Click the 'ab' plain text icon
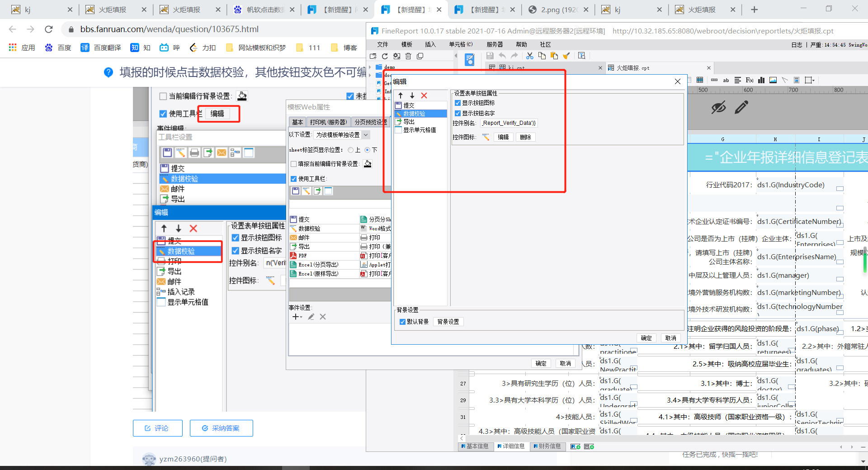Screen dimensions: 868x470 tap(726, 80)
